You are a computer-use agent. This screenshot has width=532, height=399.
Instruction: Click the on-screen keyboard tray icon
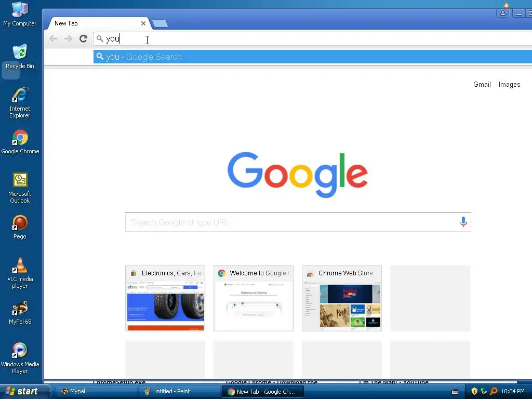pos(455,392)
